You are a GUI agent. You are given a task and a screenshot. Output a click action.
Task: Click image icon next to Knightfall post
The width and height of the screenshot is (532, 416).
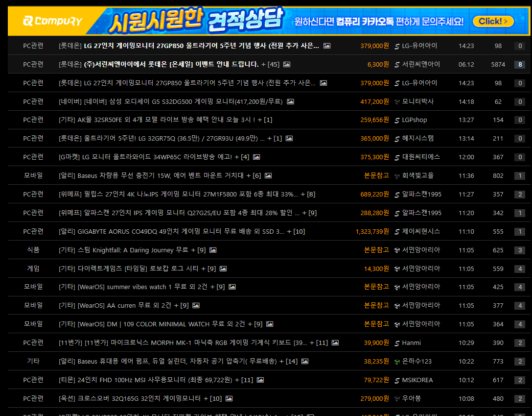pyautogui.click(x=213, y=250)
